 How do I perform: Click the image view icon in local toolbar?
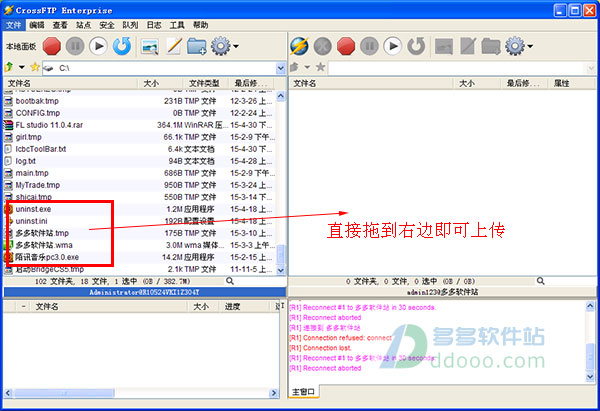[x=150, y=47]
